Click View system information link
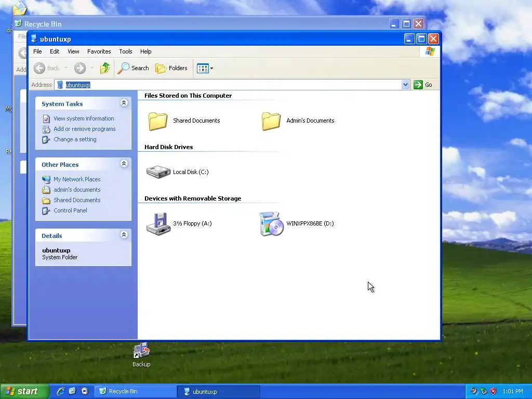 pyautogui.click(x=84, y=118)
